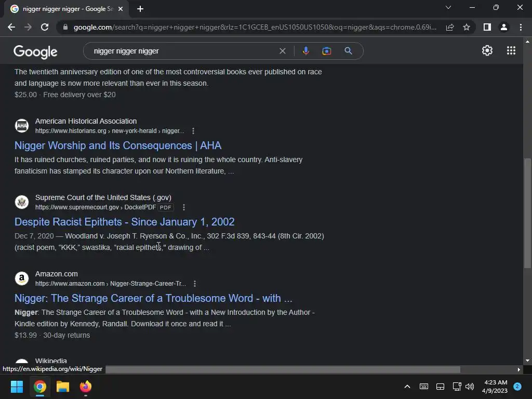This screenshot has height=399, width=532.
Task: View site information via the lock icon
Action: click(65, 27)
